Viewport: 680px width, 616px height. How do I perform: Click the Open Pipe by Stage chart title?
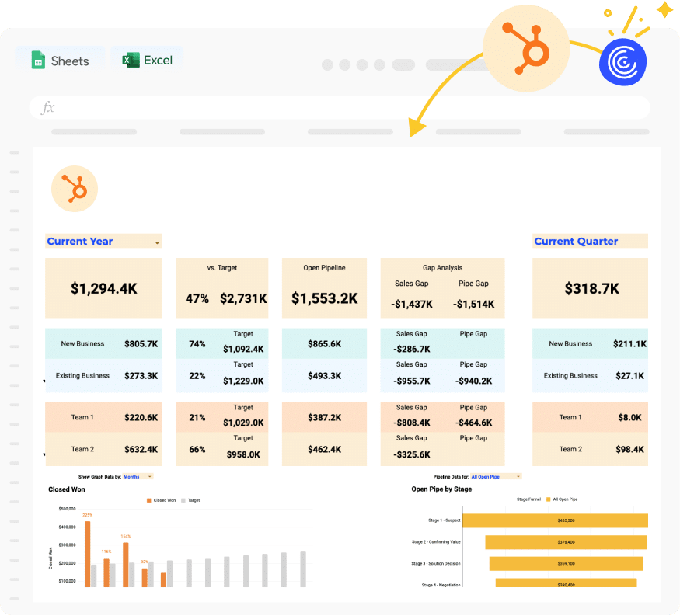[441, 489]
